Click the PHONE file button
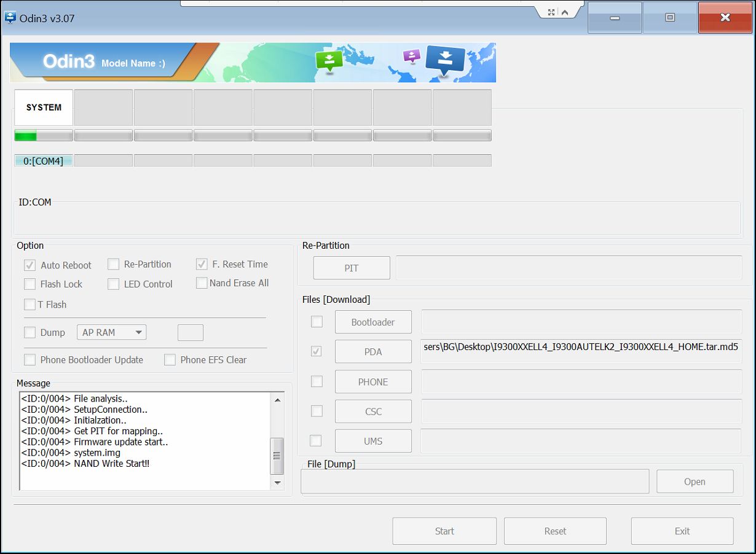 pos(373,381)
